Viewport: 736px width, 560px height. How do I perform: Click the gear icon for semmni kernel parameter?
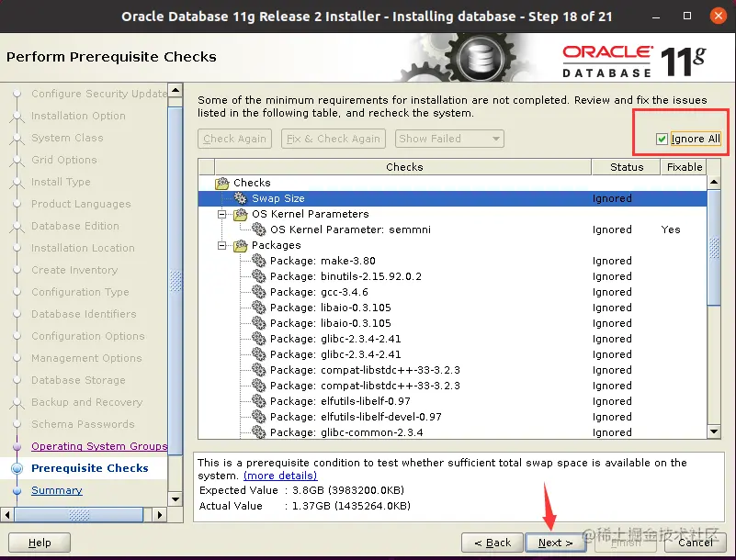[258, 230]
